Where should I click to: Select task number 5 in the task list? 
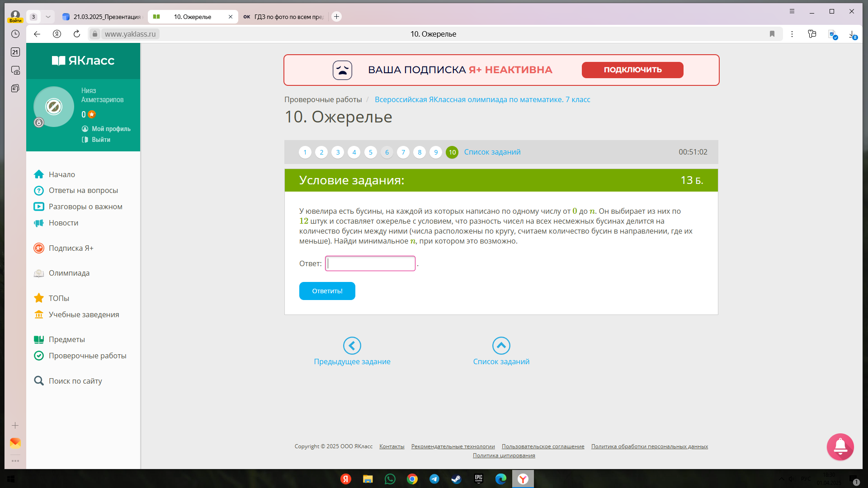tap(370, 152)
